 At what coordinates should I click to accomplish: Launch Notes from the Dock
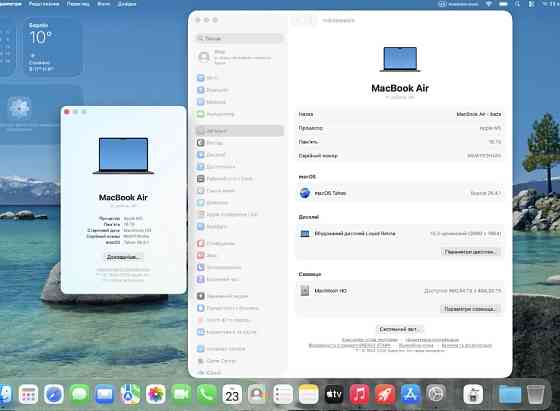pos(308,395)
